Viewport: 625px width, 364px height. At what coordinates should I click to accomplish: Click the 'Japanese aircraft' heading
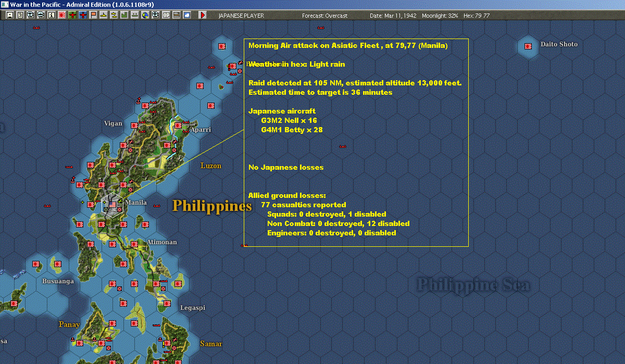tap(282, 111)
